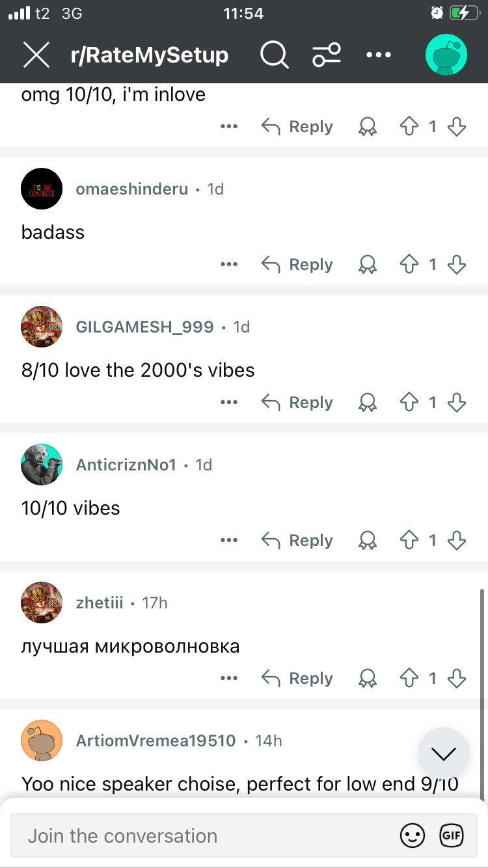Open r/RateMySetup subreddit title
The height and width of the screenshot is (868, 488).
150,55
